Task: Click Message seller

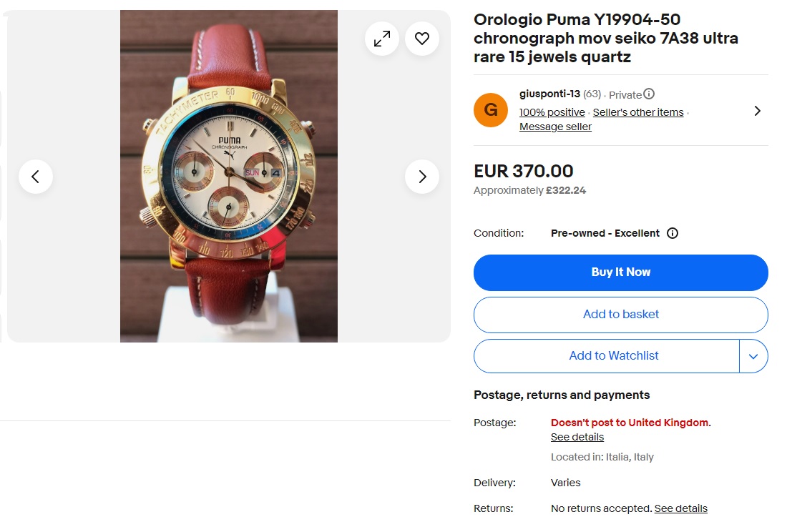Action: [x=555, y=127]
